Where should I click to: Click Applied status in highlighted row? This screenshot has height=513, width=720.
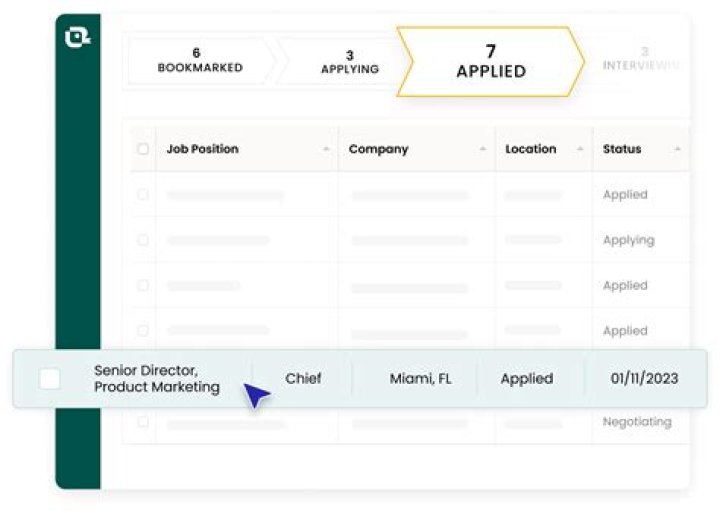pyautogui.click(x=526, y=379)
